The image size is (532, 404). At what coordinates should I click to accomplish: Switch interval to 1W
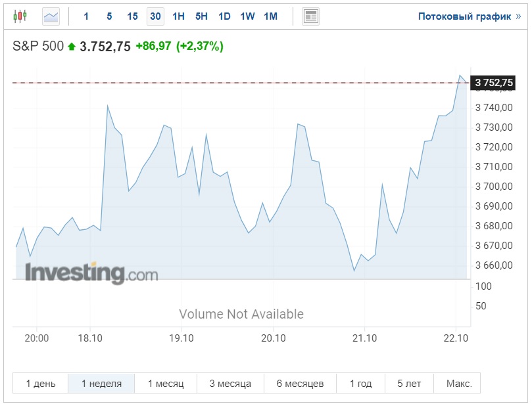[247, 16]
